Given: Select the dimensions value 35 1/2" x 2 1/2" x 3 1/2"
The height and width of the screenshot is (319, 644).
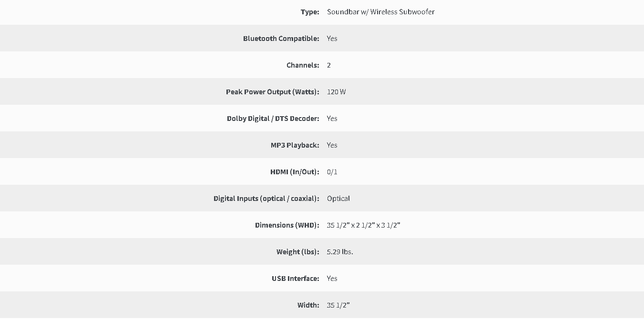Looking at the screenshot, I should (x=364, y=225).
